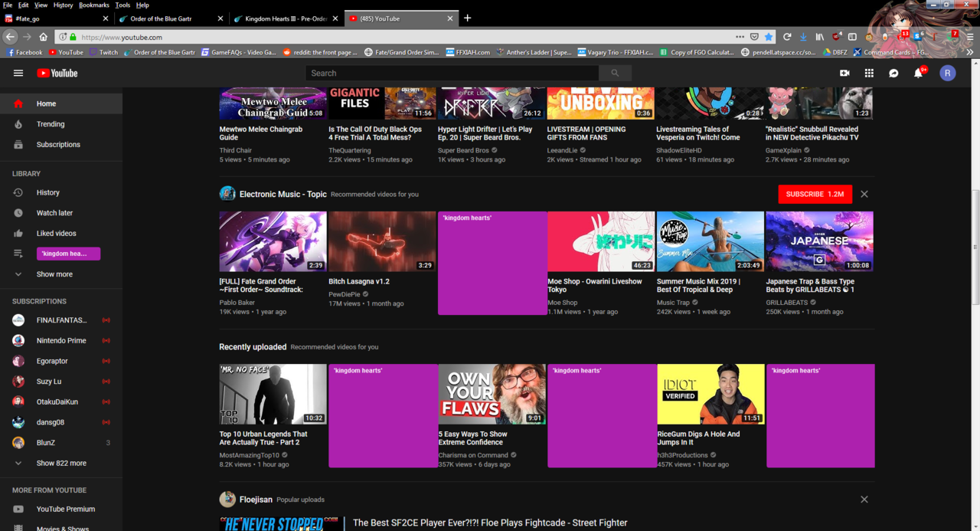The width and height of the screenshot is (980, 531).
Task: Open the messages speech bubble icon
Action: pyautogui.click(x=893, y=74)
